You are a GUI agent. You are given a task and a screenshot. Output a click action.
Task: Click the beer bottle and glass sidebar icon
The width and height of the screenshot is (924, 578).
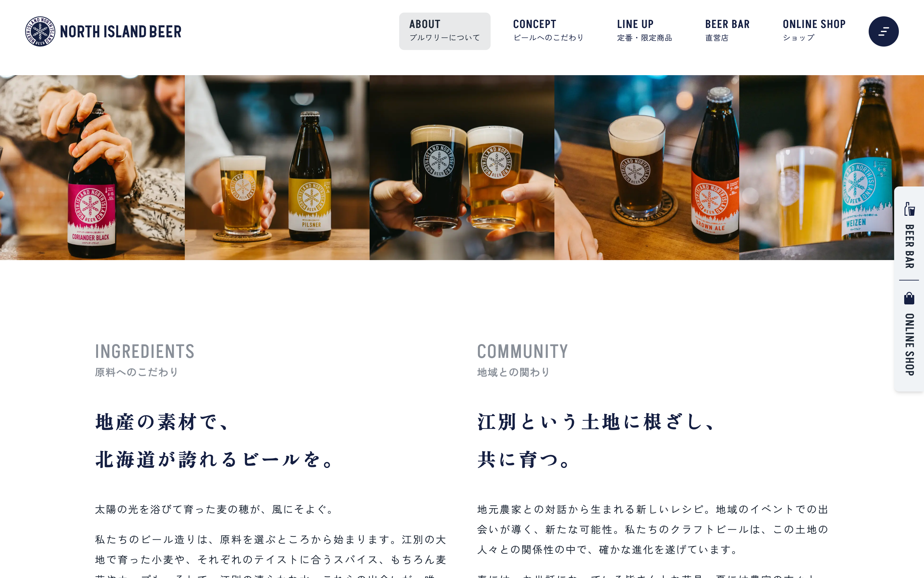click(909, 209)
